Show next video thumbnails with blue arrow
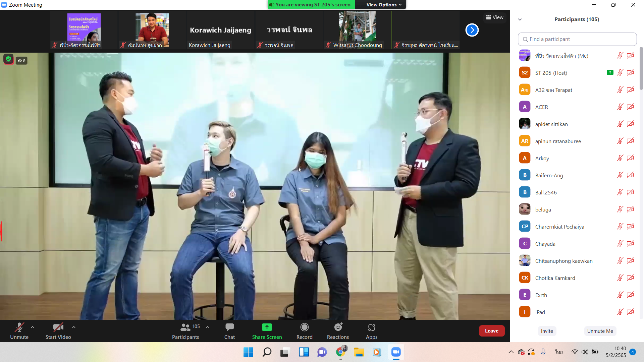644x362 pixels. tap(472, 30)
